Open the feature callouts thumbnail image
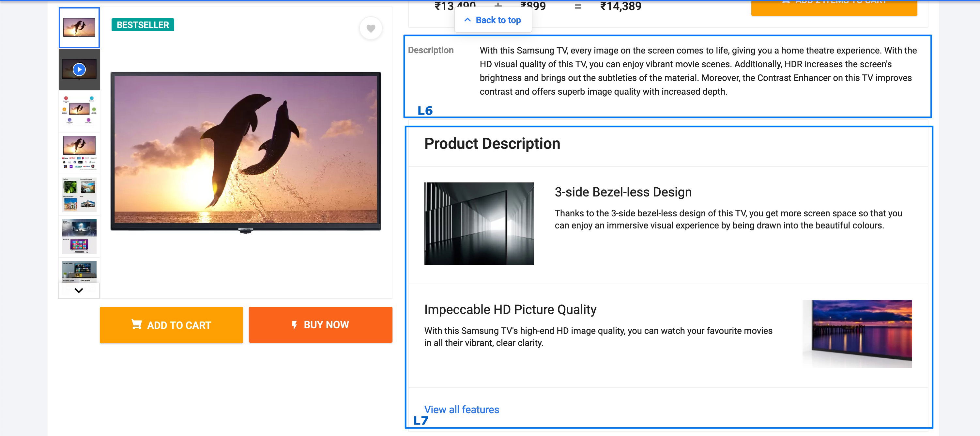 [79, 111]
